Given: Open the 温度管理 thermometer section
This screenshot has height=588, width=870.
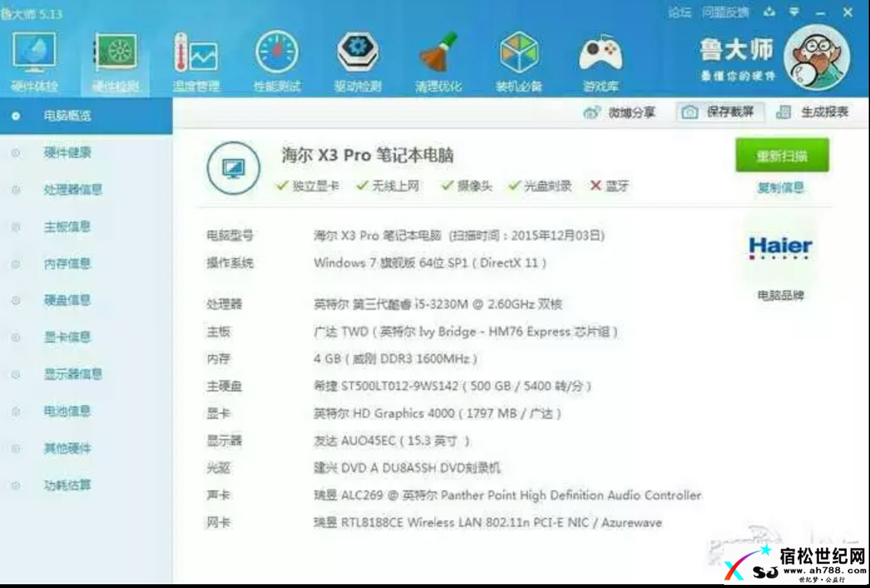Looking at the screenshot, I should pos(196,61).
